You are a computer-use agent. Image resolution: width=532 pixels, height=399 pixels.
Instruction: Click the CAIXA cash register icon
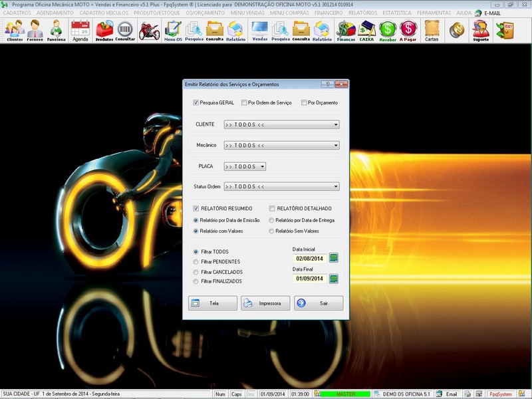366,30
